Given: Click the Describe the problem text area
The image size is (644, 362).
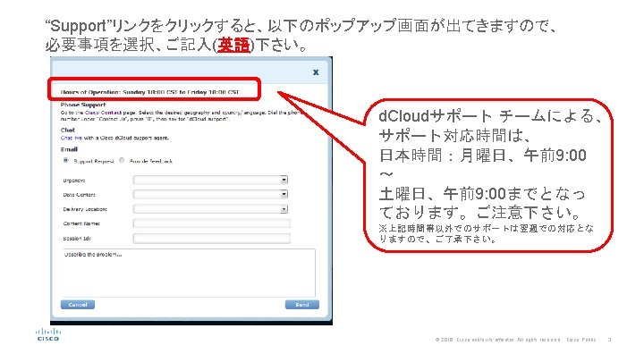Looking at the screenshot, I should pos(189,273).
